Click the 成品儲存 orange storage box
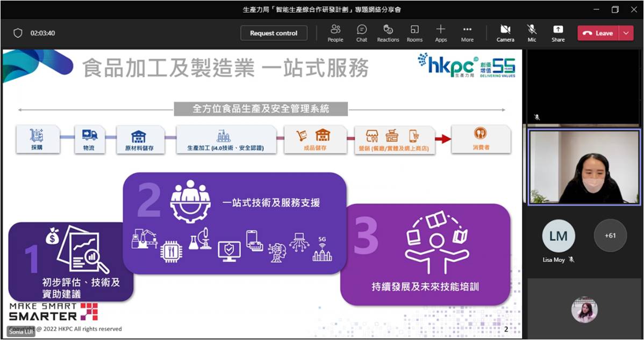 (x=315, y=139)
